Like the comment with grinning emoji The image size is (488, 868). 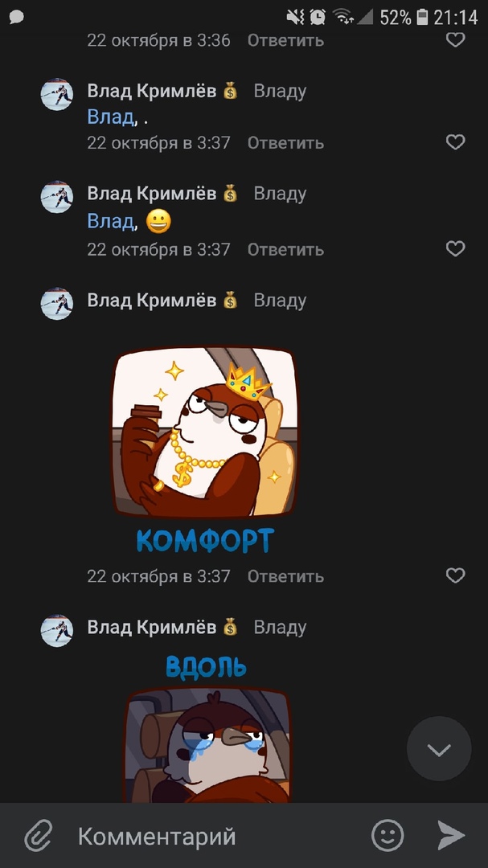pos(455,249)
